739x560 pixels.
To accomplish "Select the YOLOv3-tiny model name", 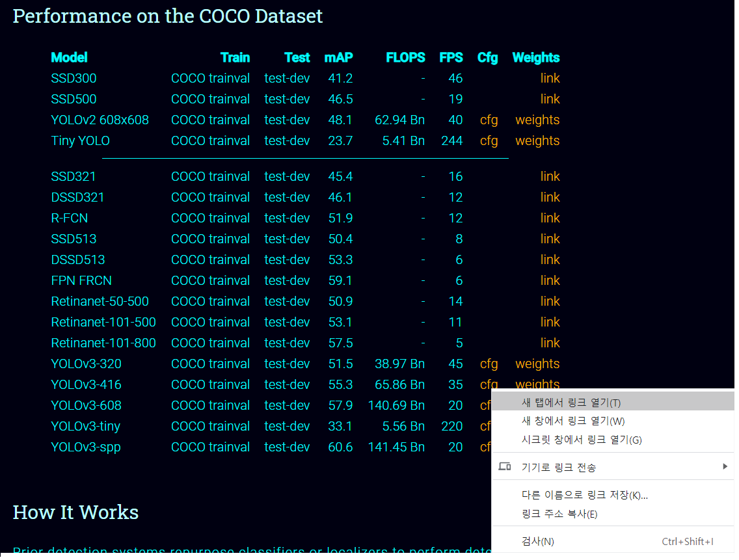I will (85, 427).
